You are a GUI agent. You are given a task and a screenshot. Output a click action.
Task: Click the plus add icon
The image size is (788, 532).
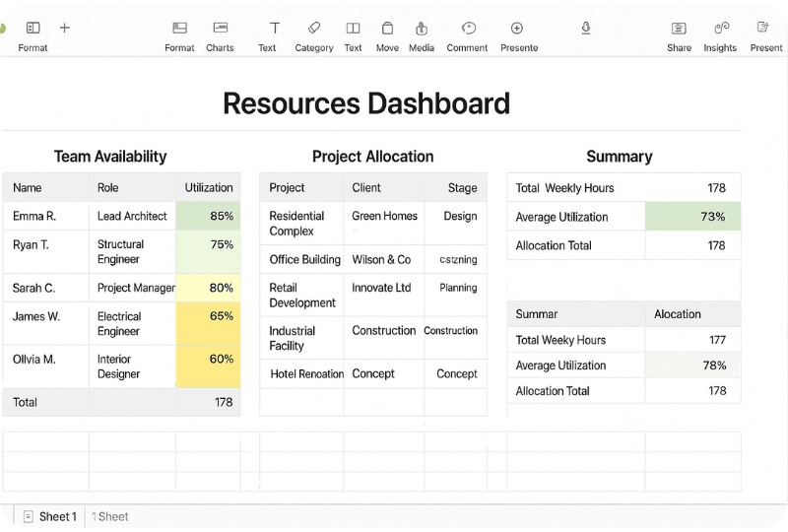click(65, 28)
